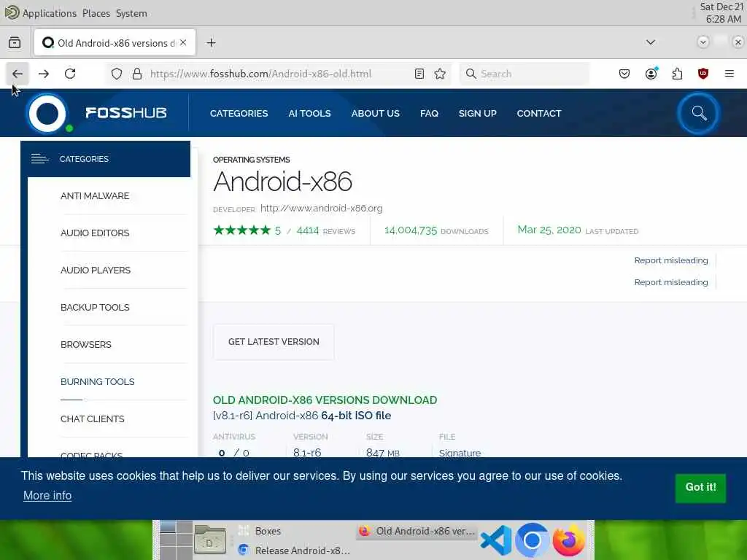The width and height of the screenshot is (747, 560).
Task: Open the FossHub site search
Action: [699, 113]
